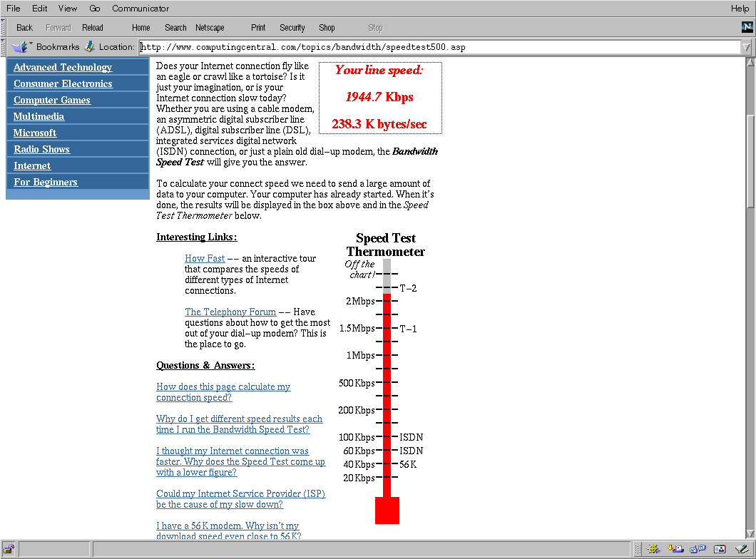
Task: Open the Communicator menu
Action: pyautogui.click(x=141, y=8)
